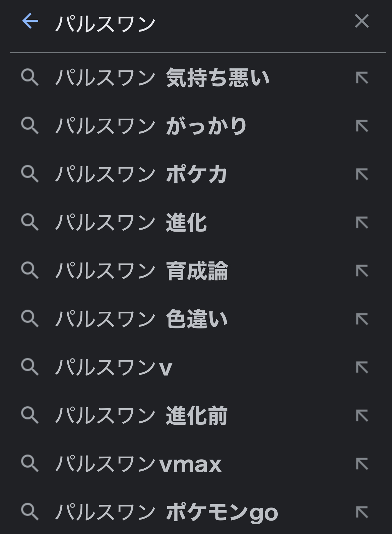Fill search with 色違い suggestion arrow
The height and width of the screenshot is (534, 392).
pos(362,319)
